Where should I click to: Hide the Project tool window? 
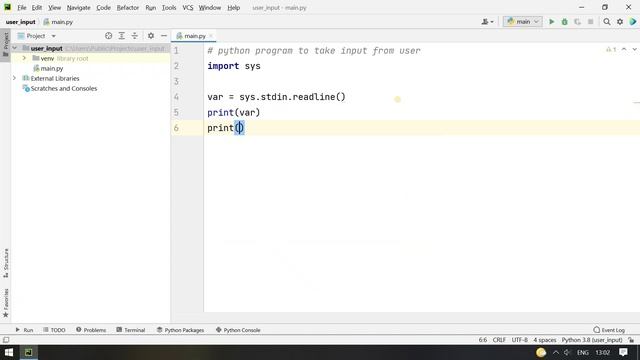click(164, 36)
